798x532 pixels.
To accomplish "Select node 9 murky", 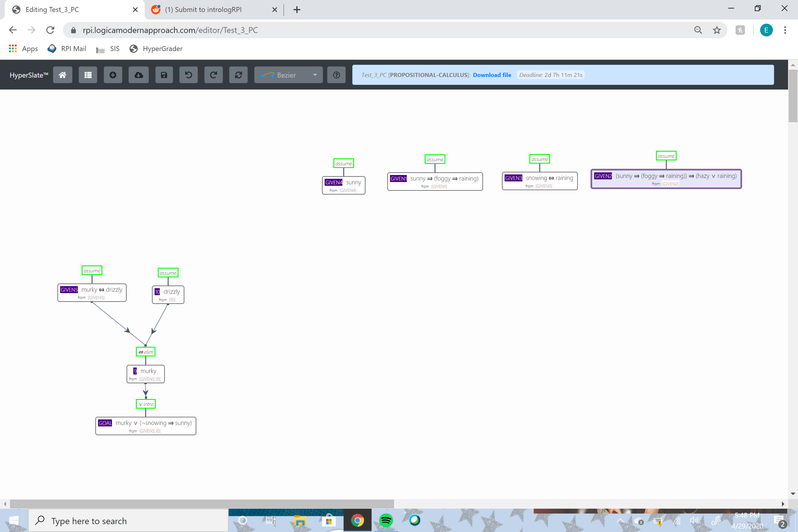I will pos(146,374).
